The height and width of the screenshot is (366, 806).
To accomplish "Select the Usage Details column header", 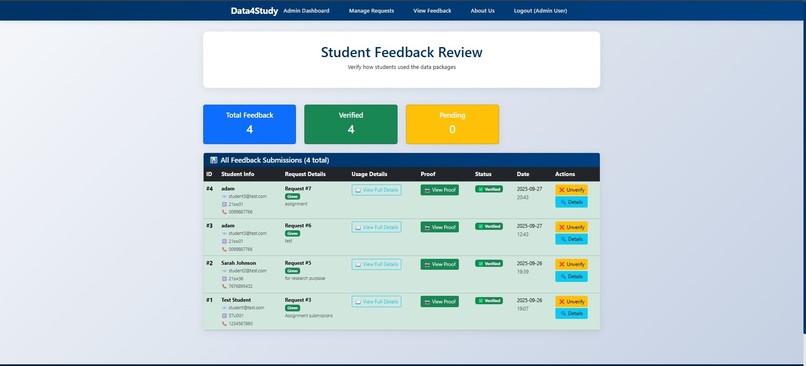I will 369,174.
